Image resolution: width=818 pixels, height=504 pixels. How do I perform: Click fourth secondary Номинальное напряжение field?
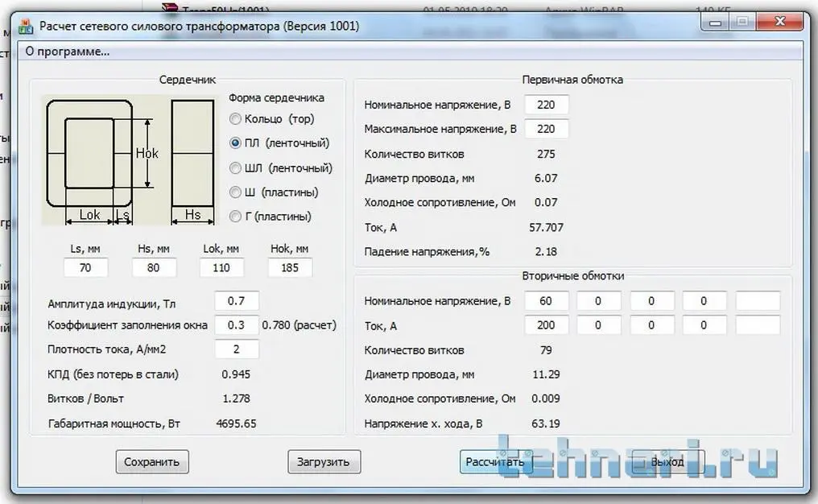coord(704,301)
